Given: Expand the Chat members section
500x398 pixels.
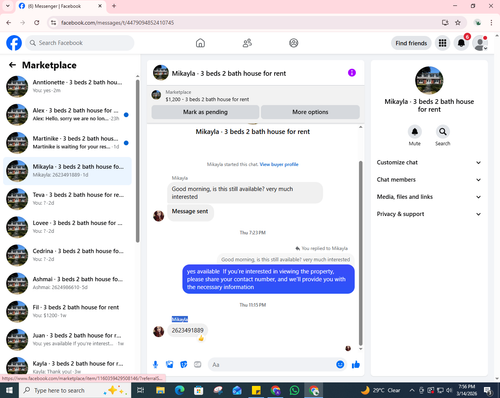Looking at the screenshot, I should click(429, 180).
